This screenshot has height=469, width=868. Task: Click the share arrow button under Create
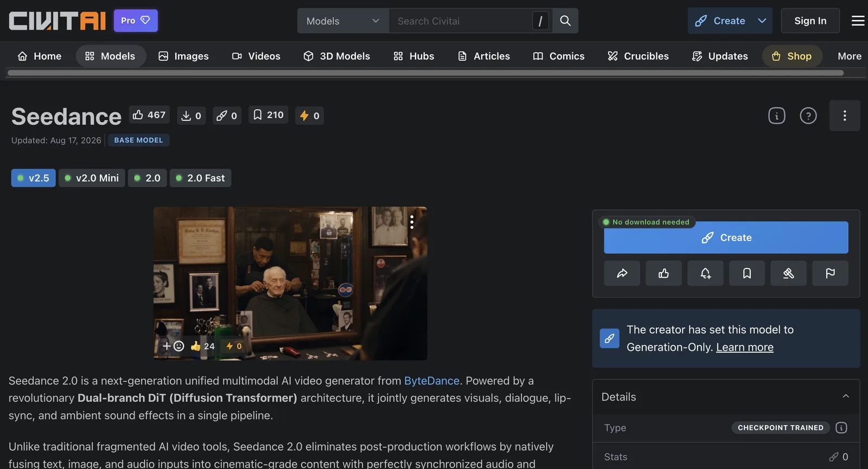622,273
